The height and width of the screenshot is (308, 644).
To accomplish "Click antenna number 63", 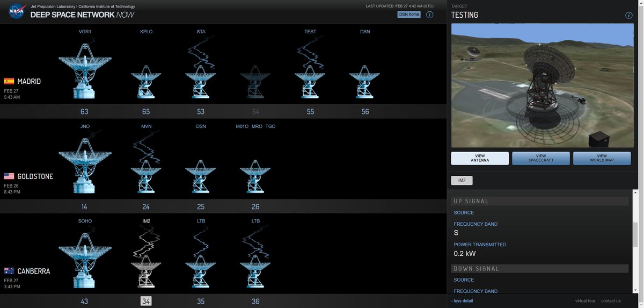I will coord(84,112).
